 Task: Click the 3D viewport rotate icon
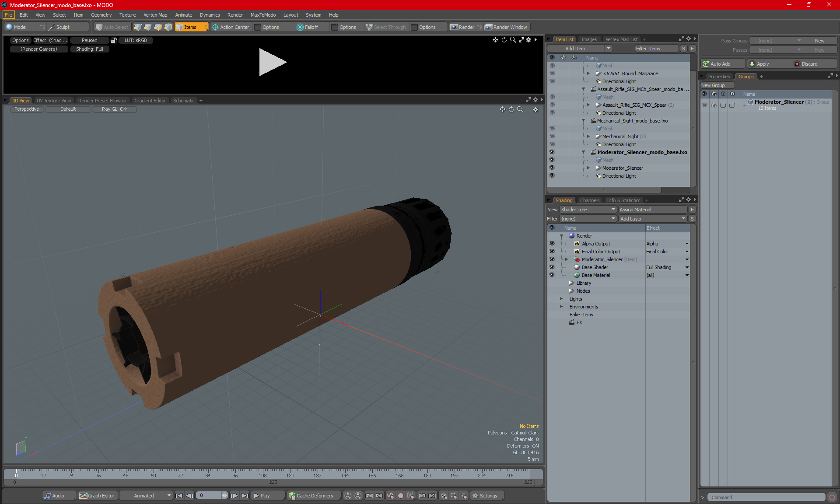pos(511,109)
